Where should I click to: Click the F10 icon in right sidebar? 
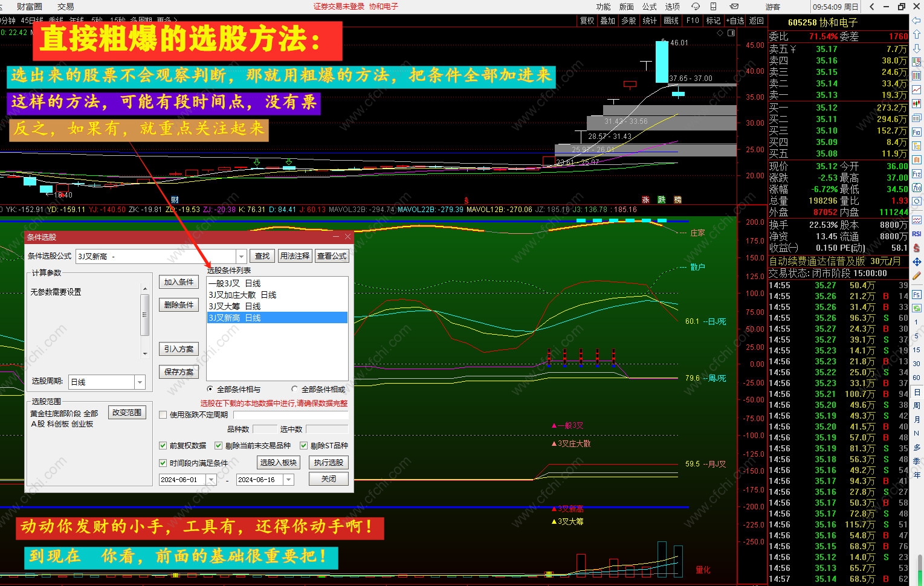917,132
